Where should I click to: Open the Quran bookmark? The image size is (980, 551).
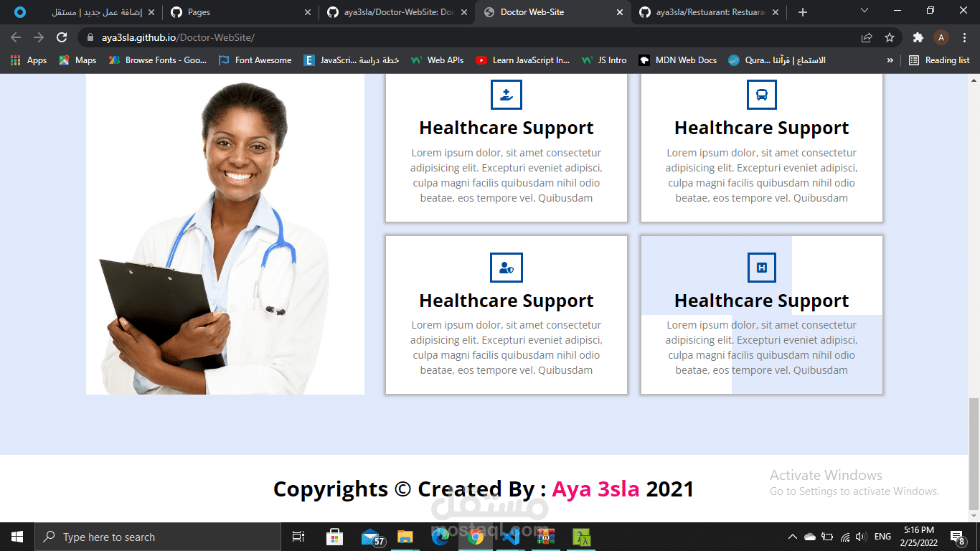777,60
